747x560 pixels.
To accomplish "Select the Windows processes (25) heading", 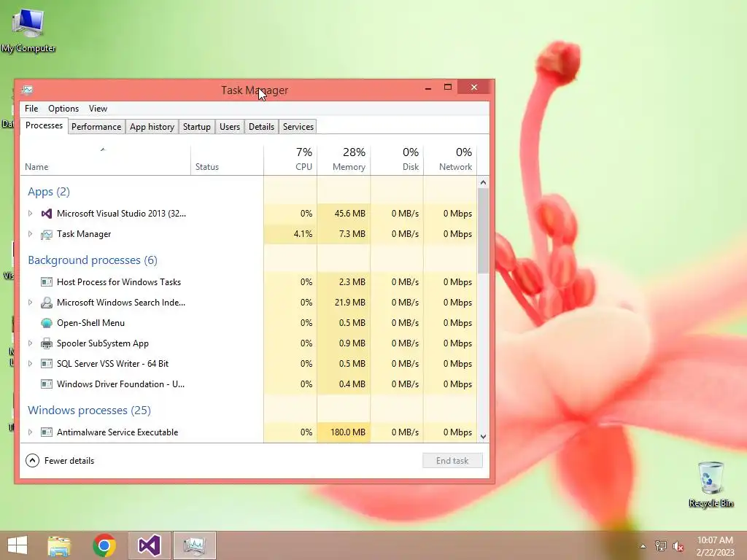I will click(x=89, y=410).
